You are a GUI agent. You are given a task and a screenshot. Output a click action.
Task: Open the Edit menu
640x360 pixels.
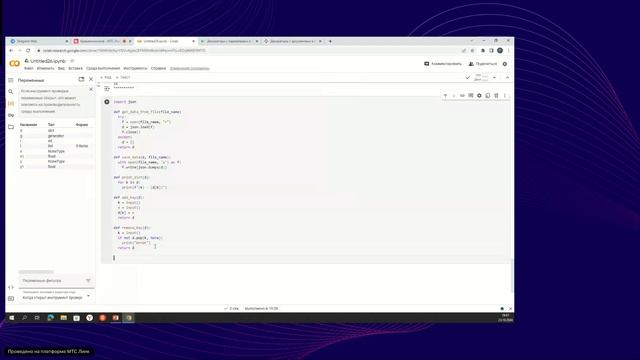coord(45,69)
